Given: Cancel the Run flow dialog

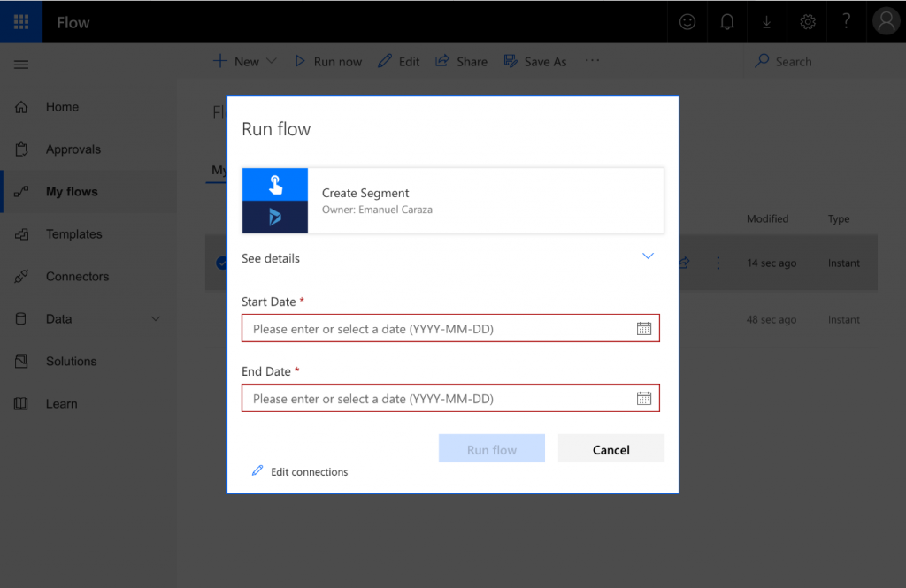Looking at the screenshot, I should pos(610,448).
